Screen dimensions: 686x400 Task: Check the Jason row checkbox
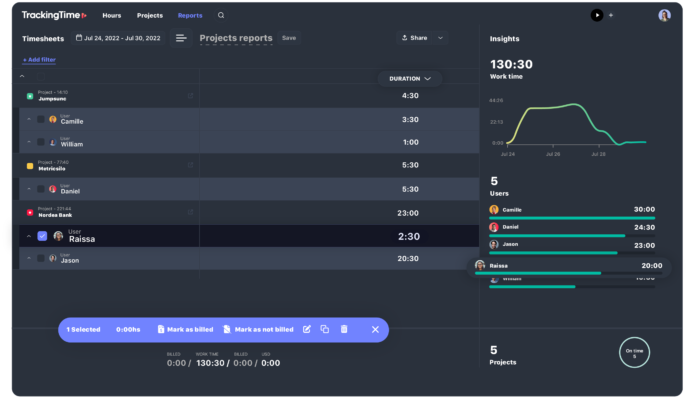point(41,258)
